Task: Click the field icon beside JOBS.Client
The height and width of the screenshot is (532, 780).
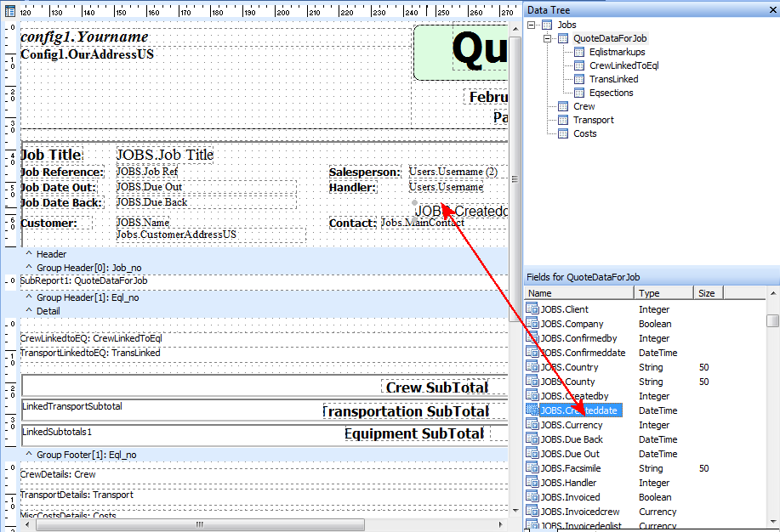Action: click(x=532, y=309)
